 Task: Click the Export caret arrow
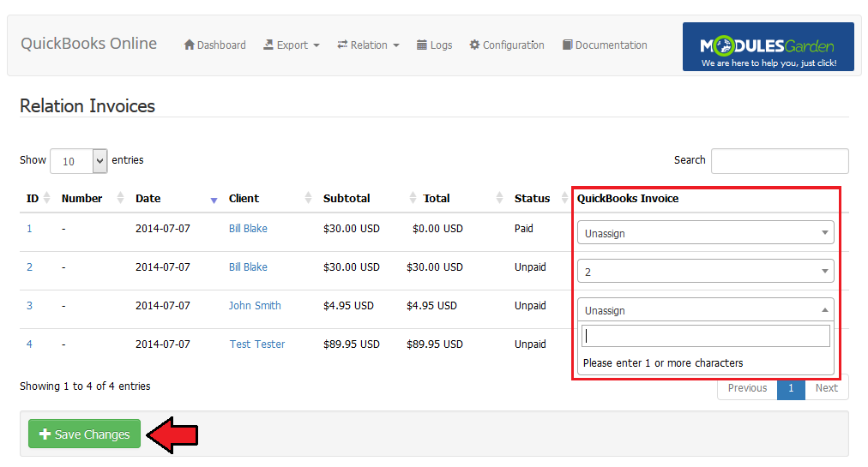click(316, 45)
